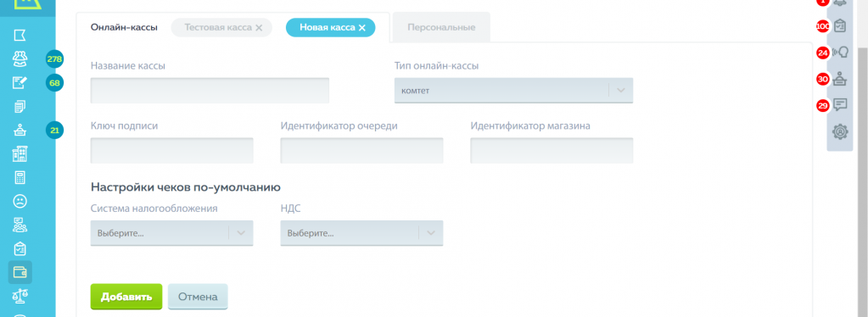The image size is (868, 317).
Task: Open the Тип онлайн-кассы dropdown showing комтет
Action: [x=513, y=91]
